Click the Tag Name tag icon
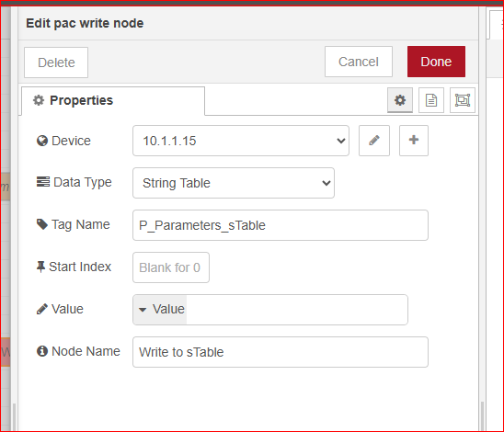Viewport: 504px width, 432px height. coord(42,224)
